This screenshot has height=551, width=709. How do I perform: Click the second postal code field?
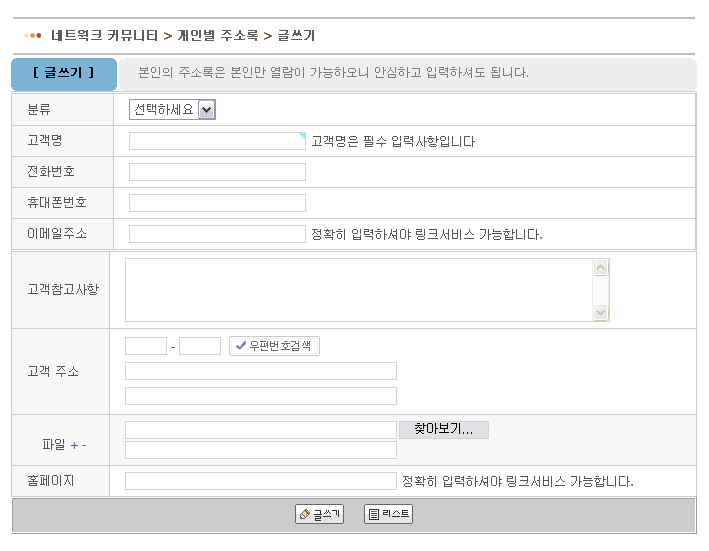point(200,346)
